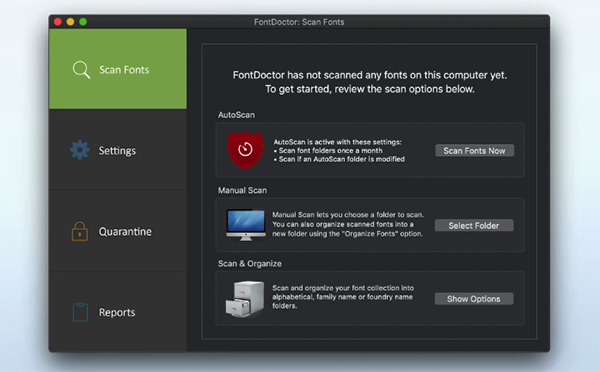The height and width of the screenshot is (372, 600).
Task: Click the orange padlock Quarantine icon
Action: (x=80, y=231)
